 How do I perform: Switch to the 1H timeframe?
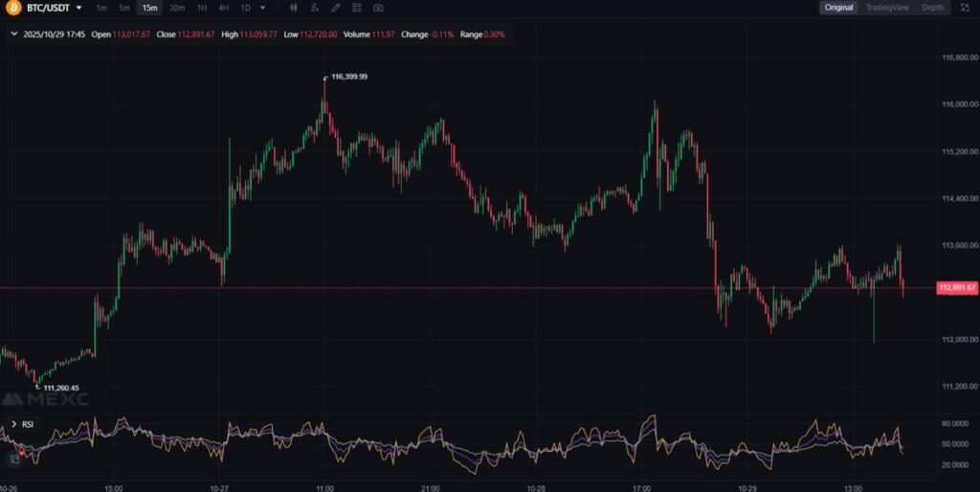(x=201, y=8)
